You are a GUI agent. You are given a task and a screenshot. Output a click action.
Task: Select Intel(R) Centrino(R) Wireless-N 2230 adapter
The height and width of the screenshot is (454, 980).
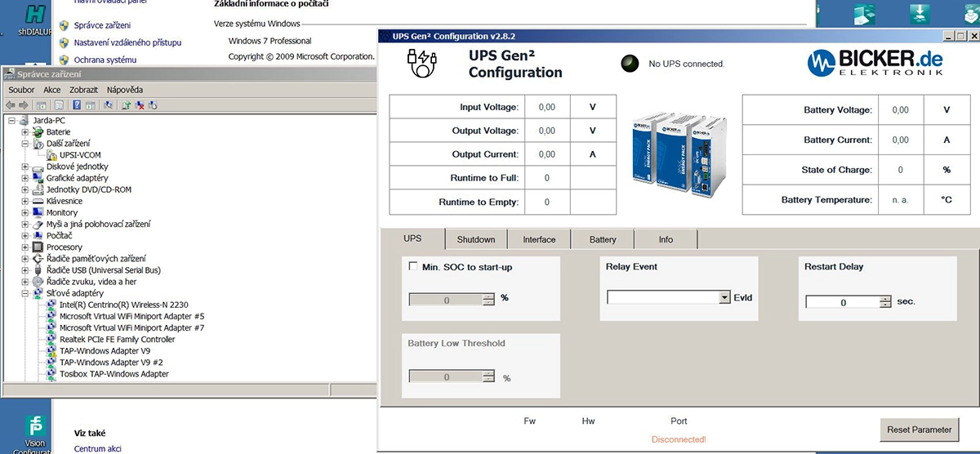pos(123,305)
